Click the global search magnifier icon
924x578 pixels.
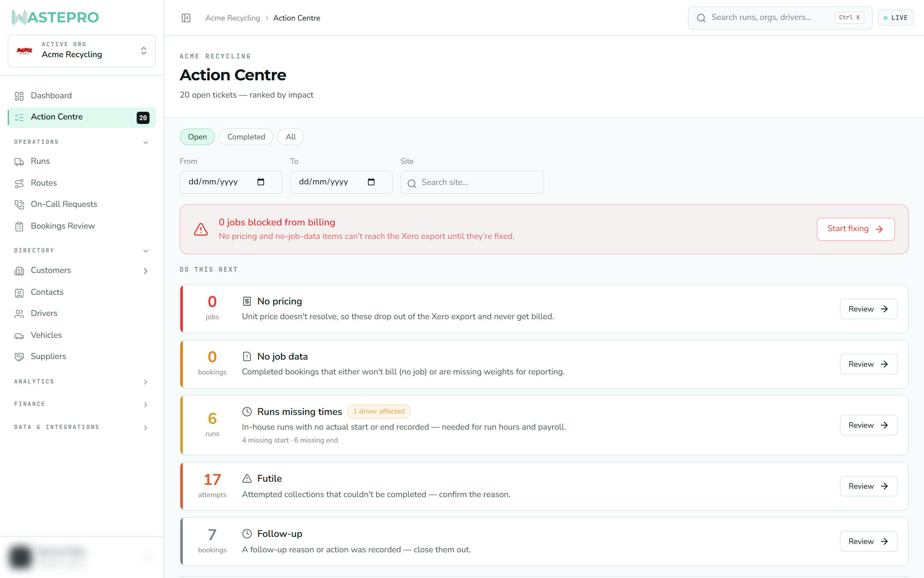(701, 18)
